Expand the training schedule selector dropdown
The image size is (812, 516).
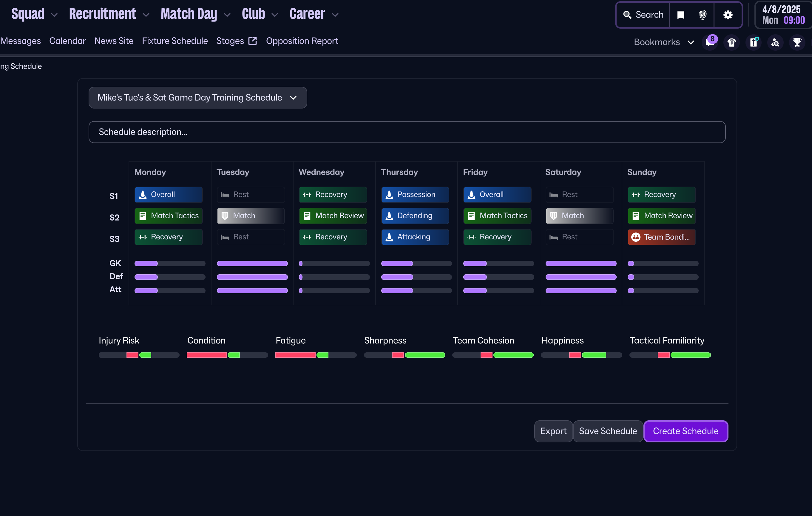[x=197, y=98]
